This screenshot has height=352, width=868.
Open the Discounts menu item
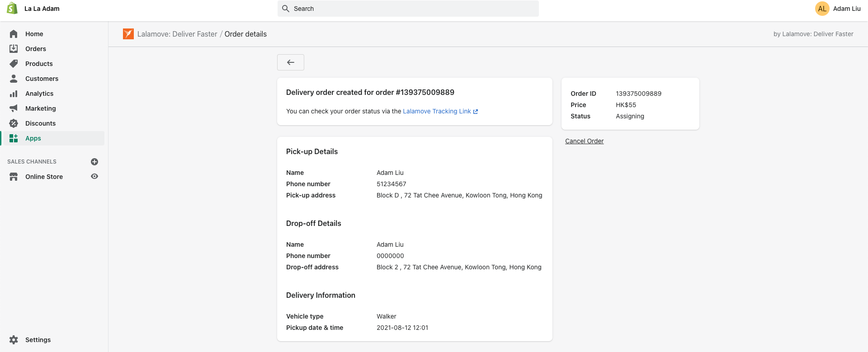[x=52, y=123]
